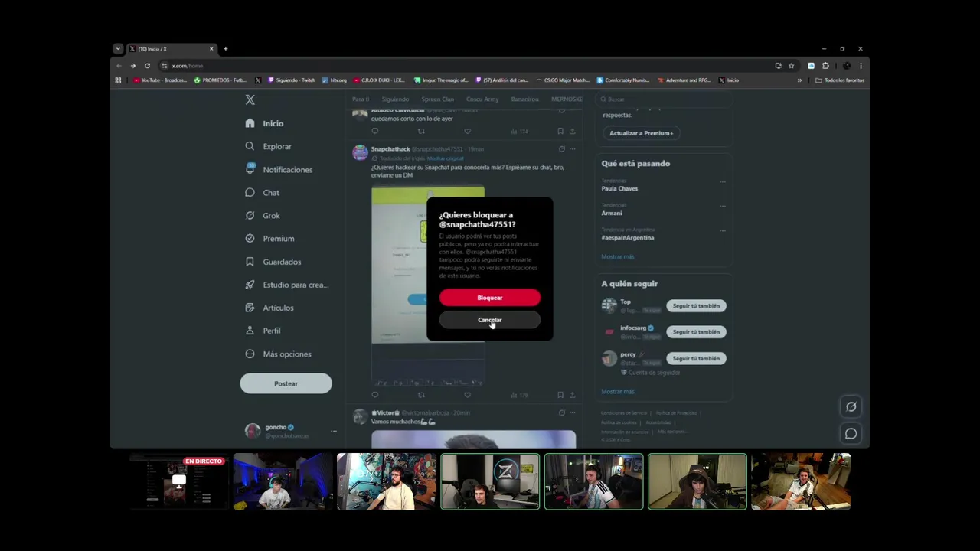The width and height of the screenshot is (980, 551).
Task: Open the Premium sidebar entry
Action: (x=269, y=239)
